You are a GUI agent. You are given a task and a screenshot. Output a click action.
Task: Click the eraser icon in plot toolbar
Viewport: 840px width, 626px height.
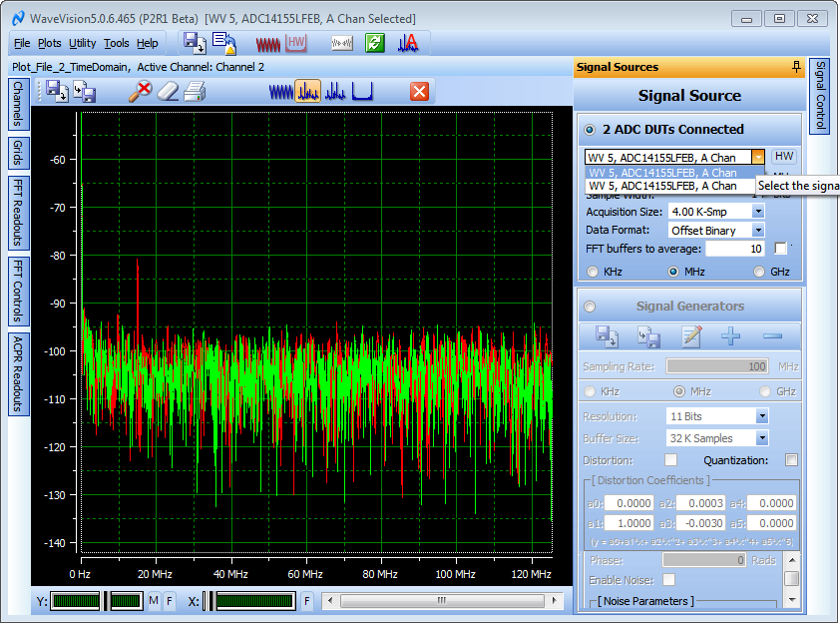point(168,92)
